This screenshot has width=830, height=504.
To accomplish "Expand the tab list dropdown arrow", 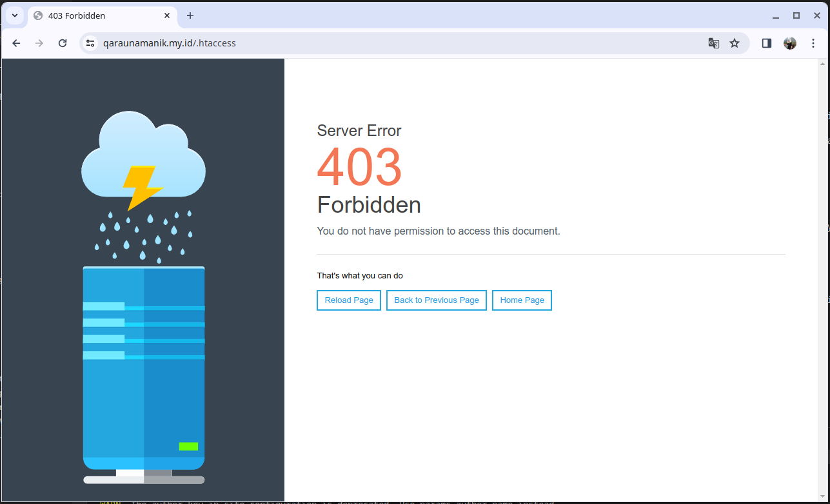I will (14, 15).
